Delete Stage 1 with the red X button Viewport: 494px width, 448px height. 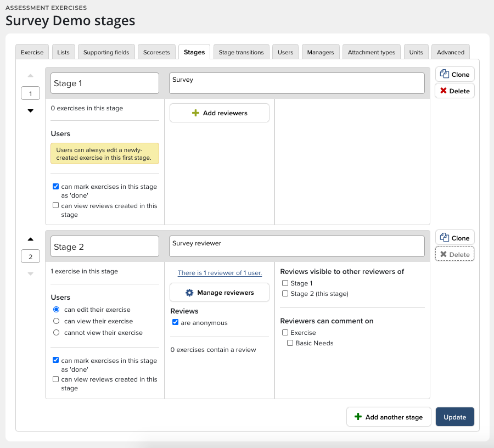(454, 91)
